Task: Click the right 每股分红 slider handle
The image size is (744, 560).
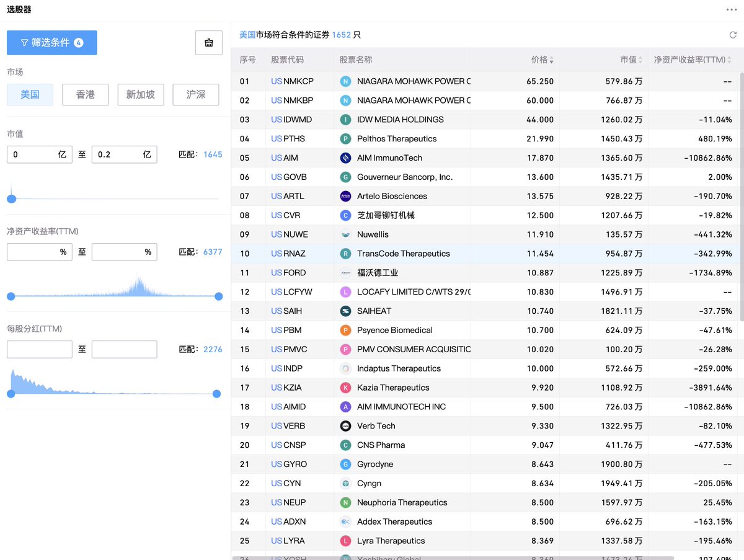Action: pos(216,394)
